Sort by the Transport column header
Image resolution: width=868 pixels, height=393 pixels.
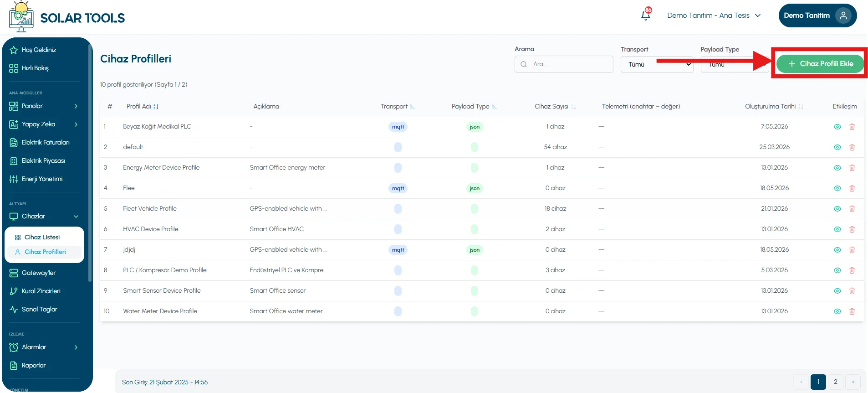(398, 107)
